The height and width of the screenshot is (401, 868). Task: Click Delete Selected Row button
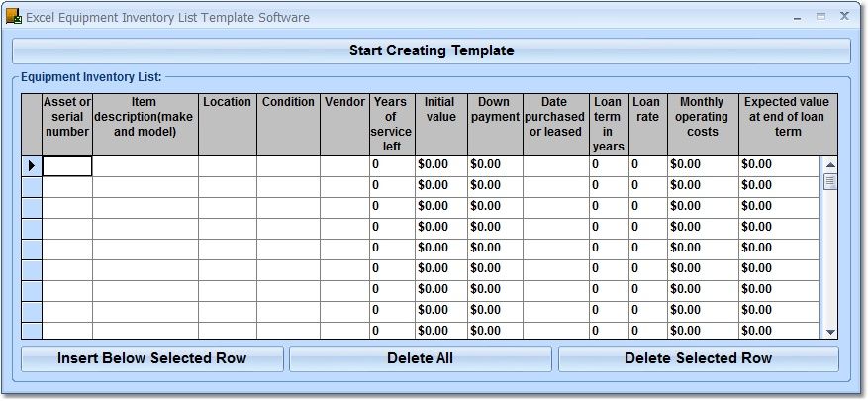pyautogui.click(x=699, y=358)
